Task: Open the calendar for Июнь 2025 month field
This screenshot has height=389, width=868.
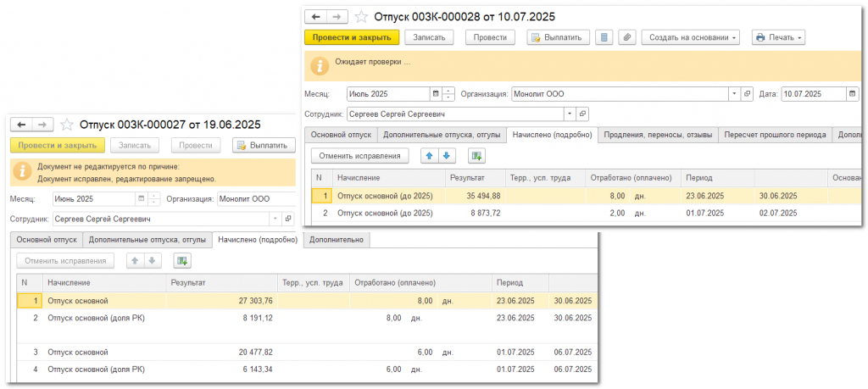Action: (142, 198)
